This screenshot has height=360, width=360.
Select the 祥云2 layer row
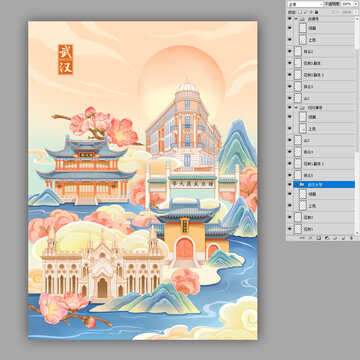[x=323, y=51]
